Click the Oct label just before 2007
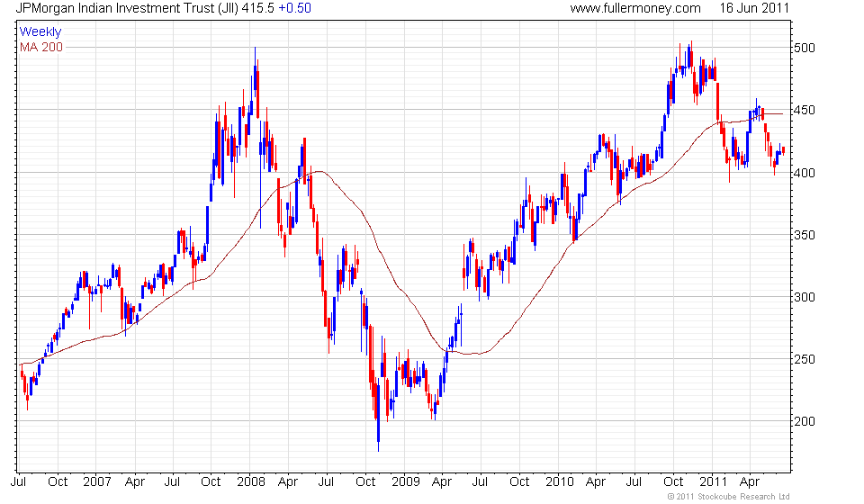 pyautogui.click(x=58, y=482)
